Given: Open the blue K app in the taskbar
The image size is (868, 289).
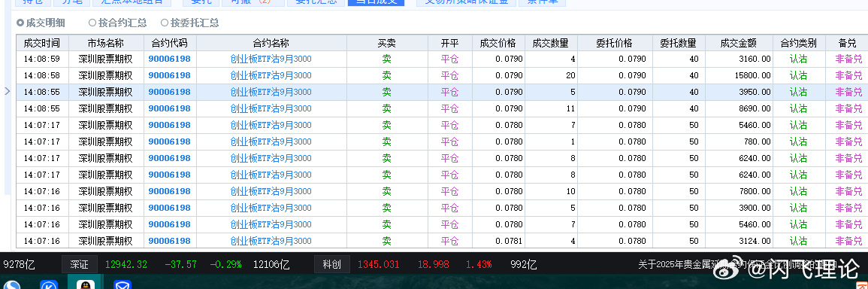Looking at the screenshot, I should [x=49, y=285].
